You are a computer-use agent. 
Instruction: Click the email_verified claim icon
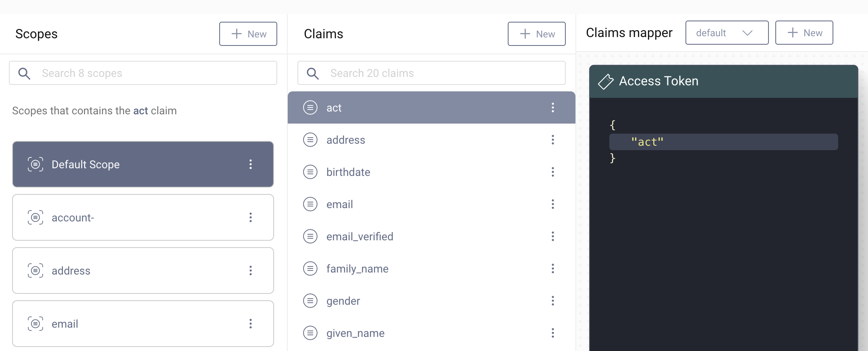click(x=310, y=236)
